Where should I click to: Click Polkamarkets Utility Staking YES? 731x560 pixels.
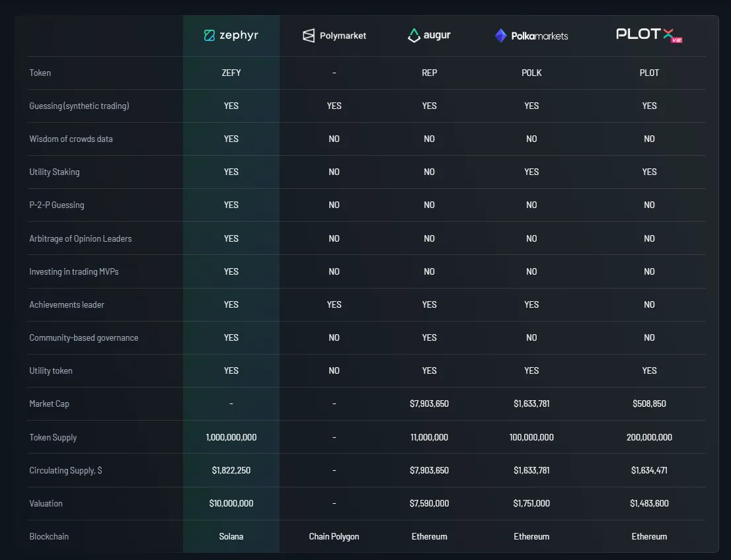click(x=531, y=172)
